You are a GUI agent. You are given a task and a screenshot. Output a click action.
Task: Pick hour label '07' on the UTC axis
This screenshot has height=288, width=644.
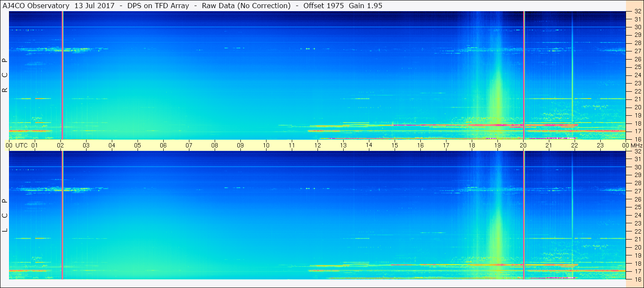tap(189, 145)
